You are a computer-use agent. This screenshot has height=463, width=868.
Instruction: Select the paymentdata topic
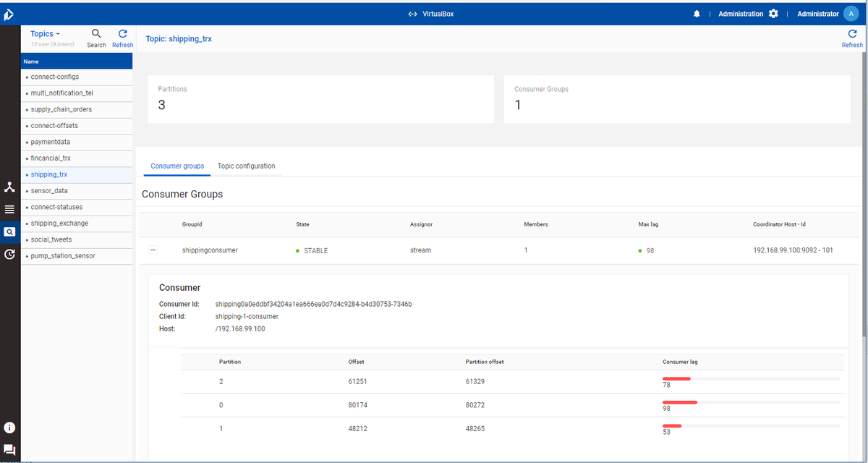tap(77, 142)
